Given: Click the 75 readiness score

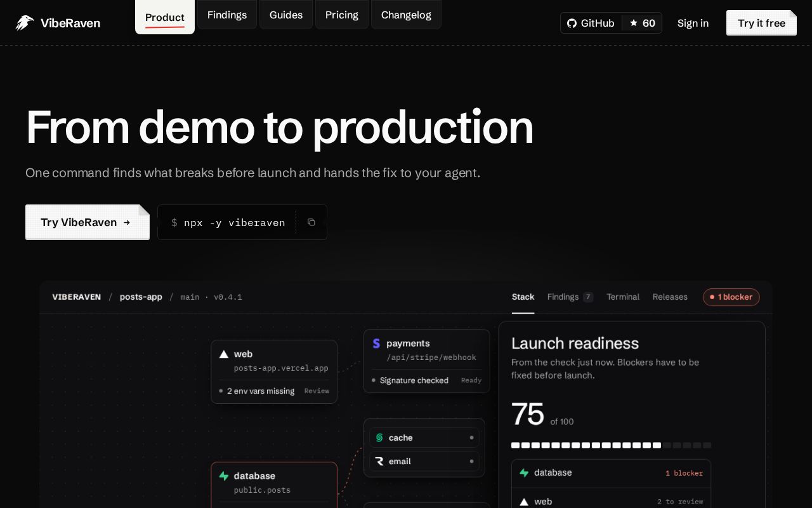Looking at the screenshot, I should point(528,414).
